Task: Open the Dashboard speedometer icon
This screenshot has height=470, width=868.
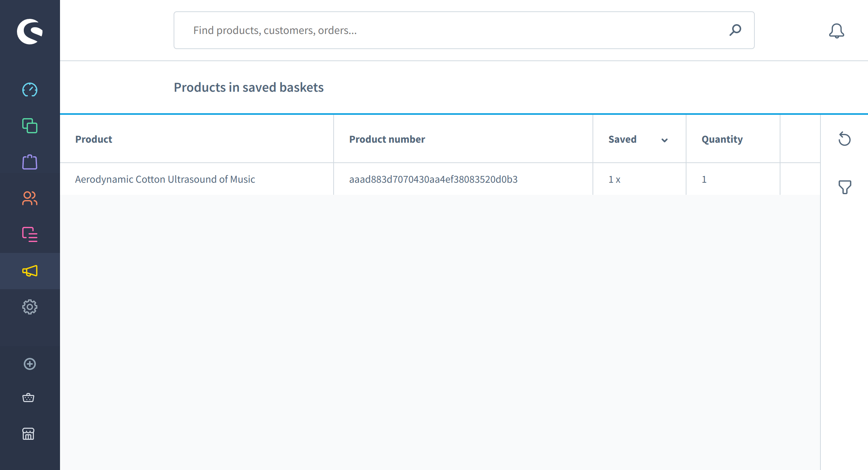Action: pos(30,90)
